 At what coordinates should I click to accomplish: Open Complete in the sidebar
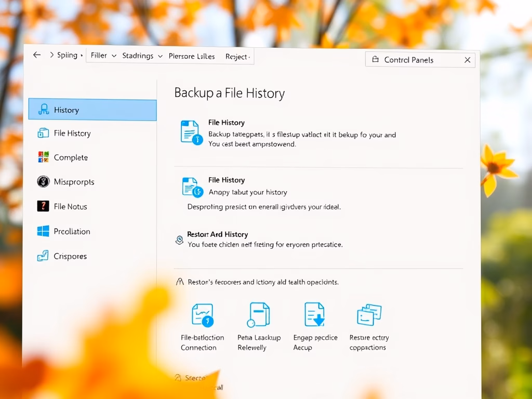click(x=71, y=157)
